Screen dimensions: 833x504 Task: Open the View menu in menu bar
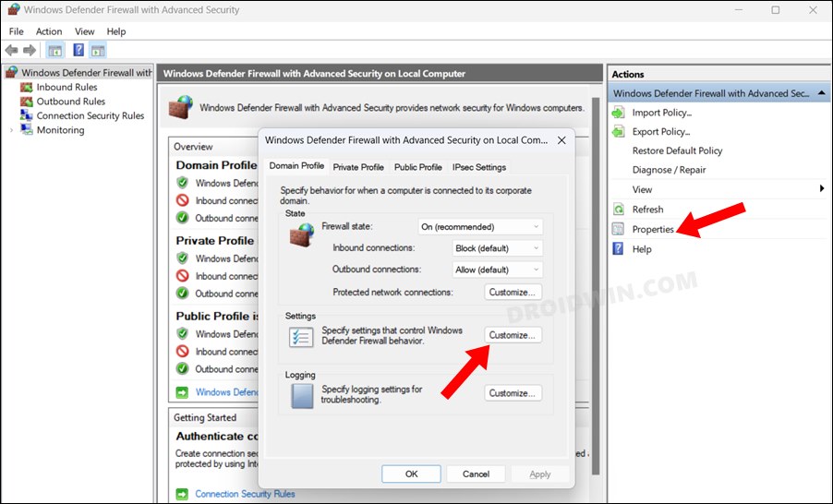pos(84,31)
